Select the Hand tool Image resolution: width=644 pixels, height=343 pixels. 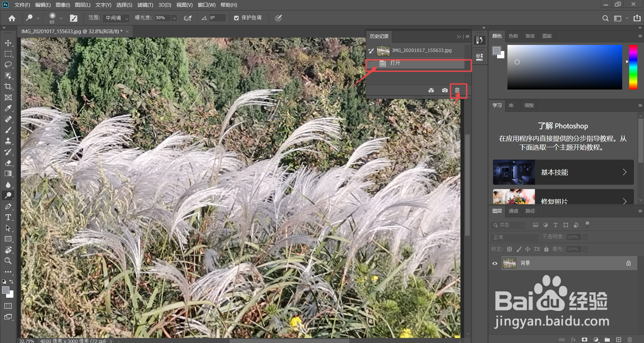(8, 250)
